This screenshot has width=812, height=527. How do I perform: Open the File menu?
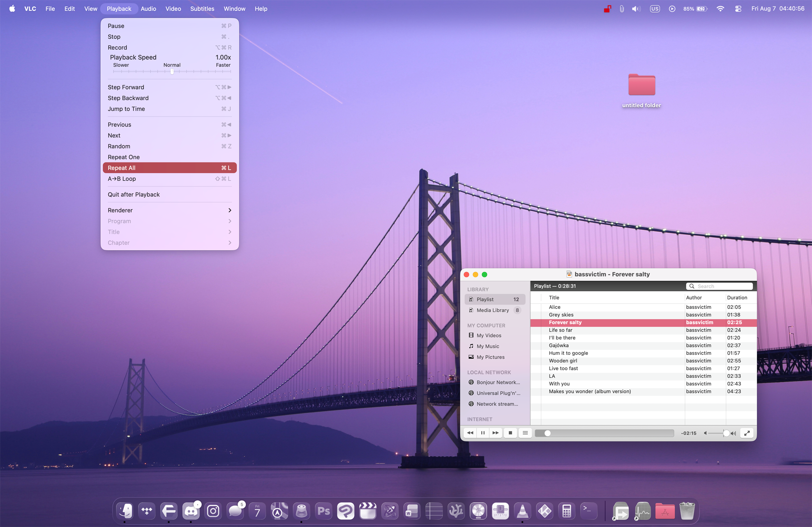click(50, 9)
